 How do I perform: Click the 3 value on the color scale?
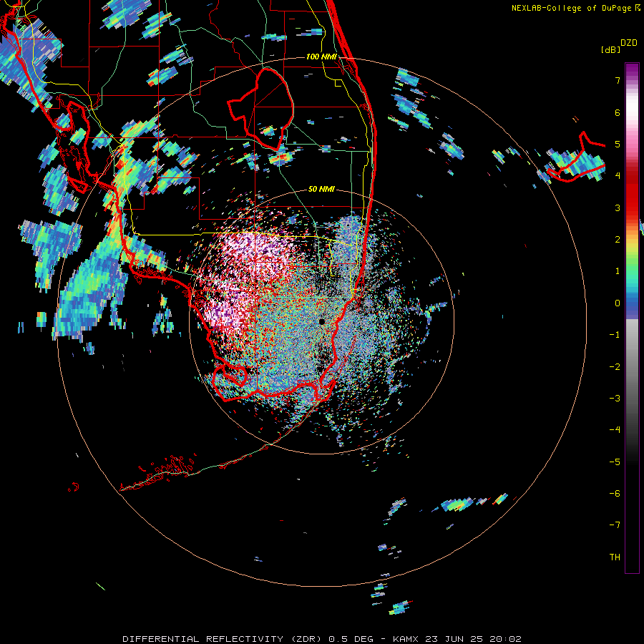tap(618, 208)
